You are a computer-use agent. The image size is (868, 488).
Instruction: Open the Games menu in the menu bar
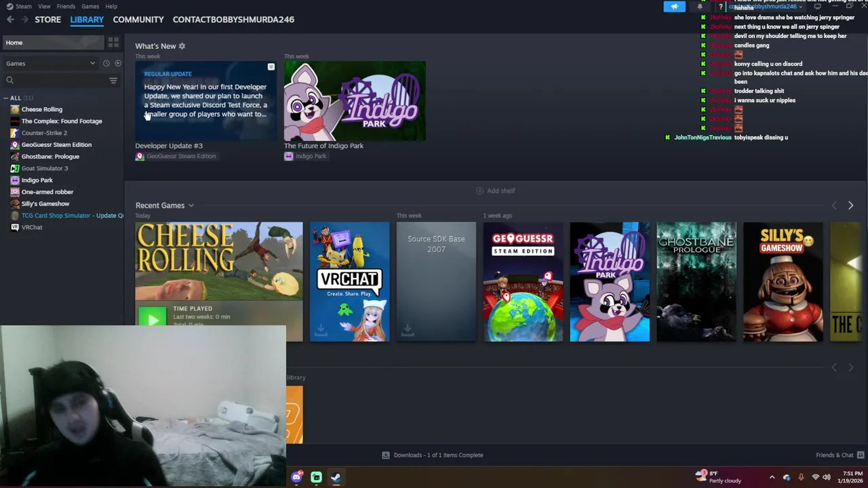[90, 6]
